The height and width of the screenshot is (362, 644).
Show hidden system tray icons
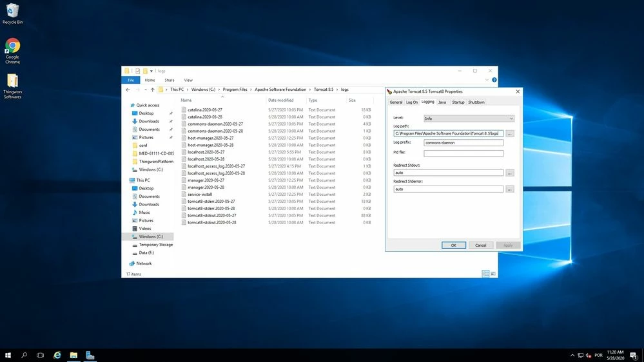point(572,355)
